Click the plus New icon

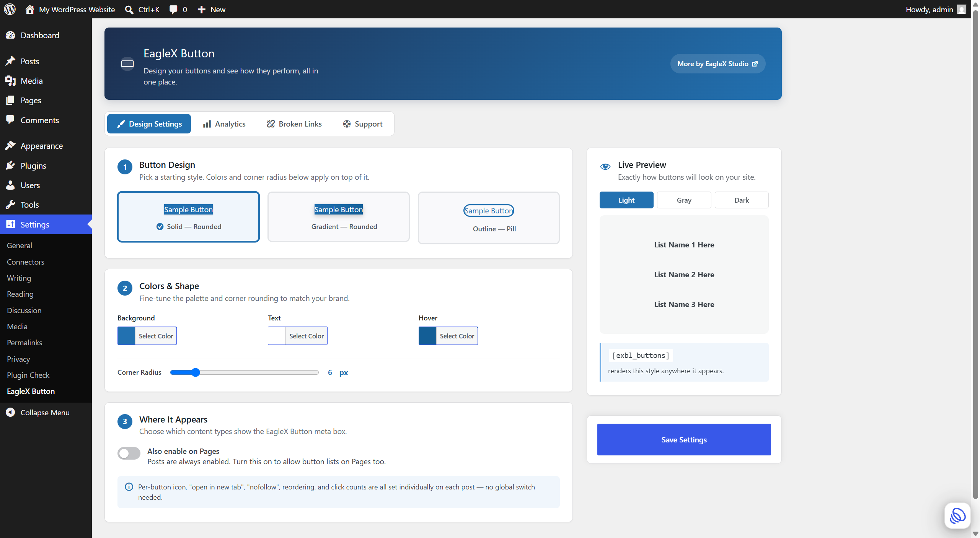pos(202,10)
